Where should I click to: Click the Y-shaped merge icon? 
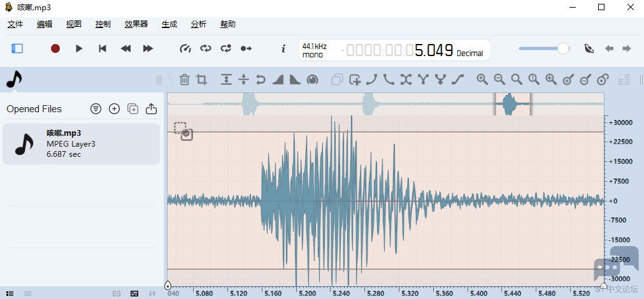click(423, 80)
